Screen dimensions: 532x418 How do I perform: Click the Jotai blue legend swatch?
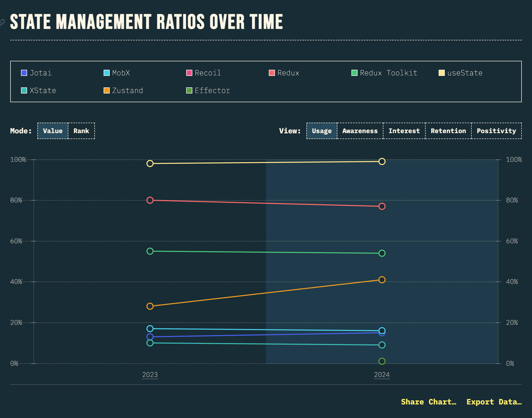(x=24, y=73)
